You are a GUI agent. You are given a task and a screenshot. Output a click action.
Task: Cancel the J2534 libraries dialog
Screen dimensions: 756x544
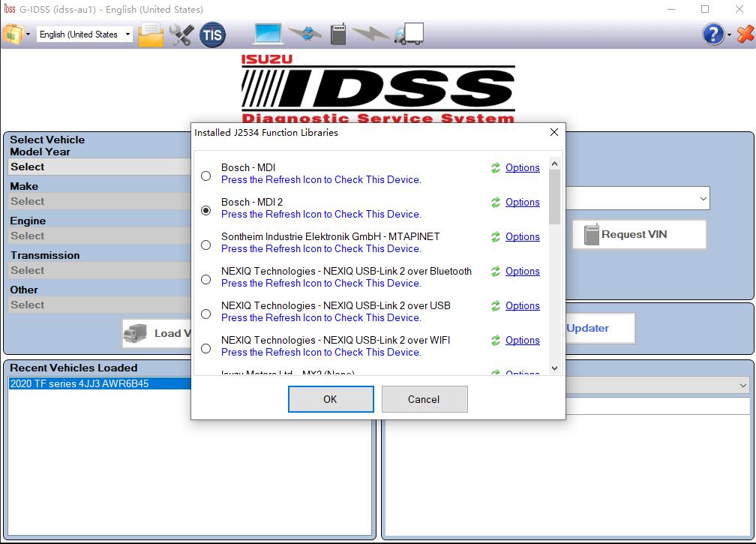(x=424, y=399)
